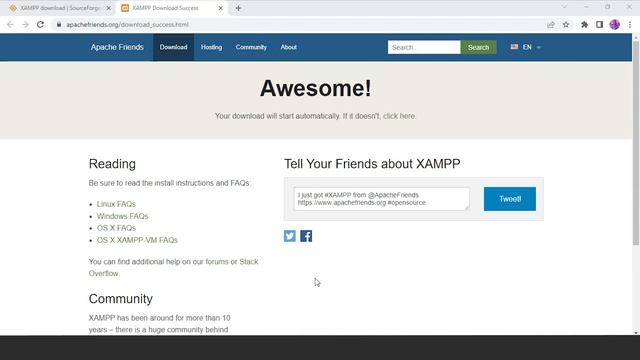Go back using the browser back arrow

[x=10, y=24]
